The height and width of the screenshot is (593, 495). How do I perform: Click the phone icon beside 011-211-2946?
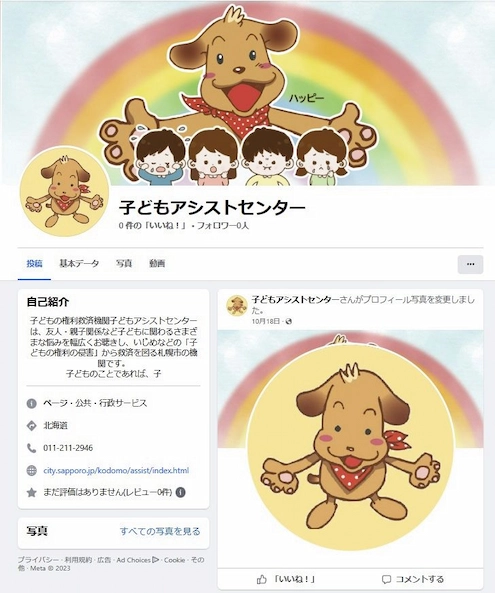tap(31, 448)
